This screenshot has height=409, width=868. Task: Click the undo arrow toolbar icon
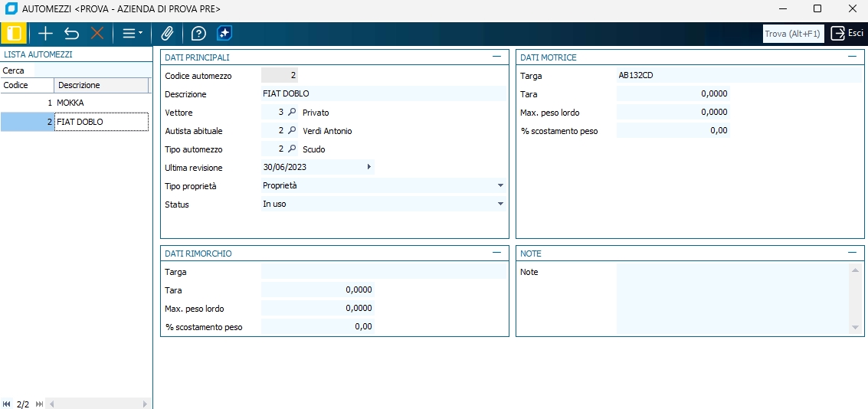(x=71, y=34)
